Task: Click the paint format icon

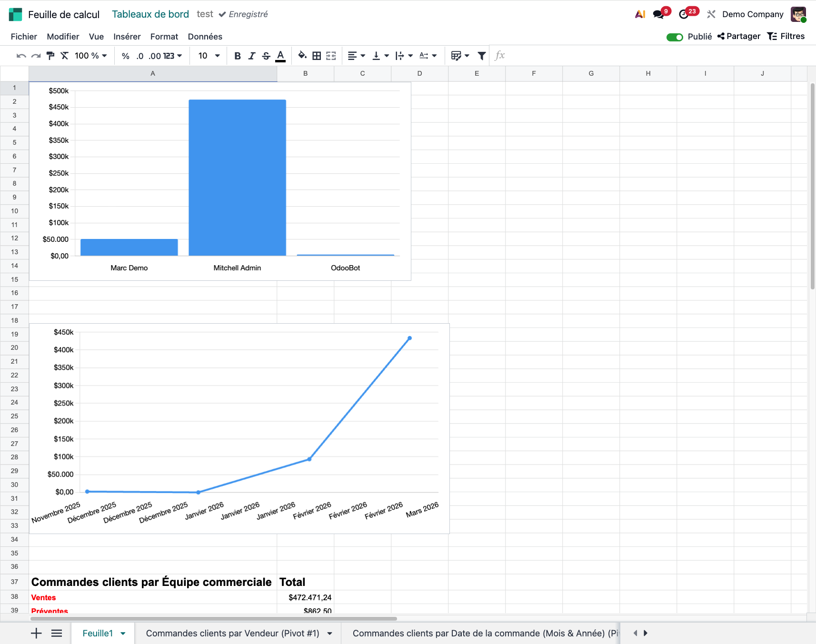Action: [50, 56]
